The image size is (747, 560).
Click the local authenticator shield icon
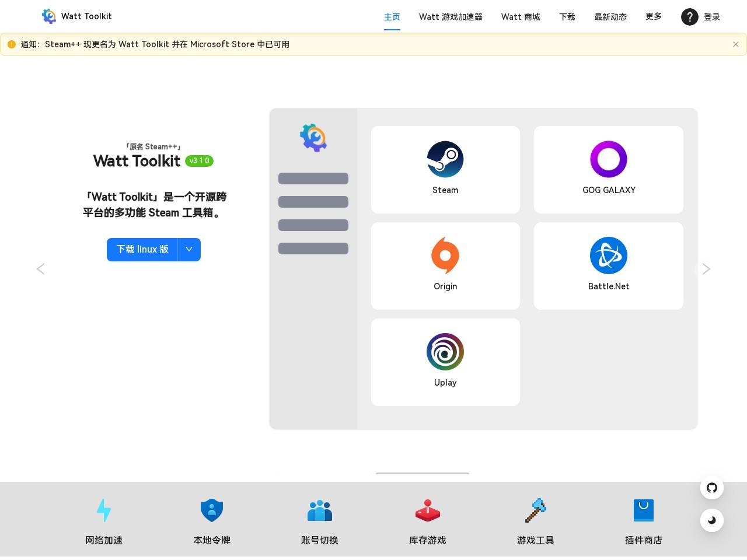(212, 510)
